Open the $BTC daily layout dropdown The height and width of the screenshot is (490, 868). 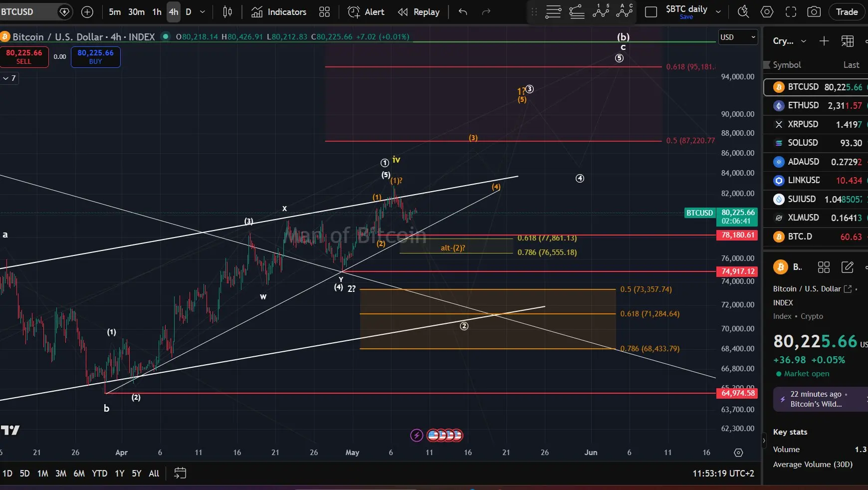click(x=718, y=12)
